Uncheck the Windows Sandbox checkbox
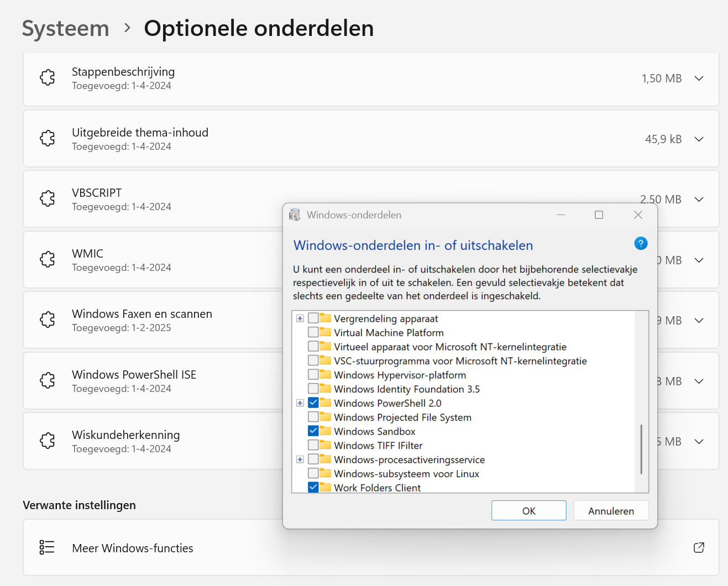Viewport: 728px width, 586px height. pyautogui.click(x=313, y=431)
